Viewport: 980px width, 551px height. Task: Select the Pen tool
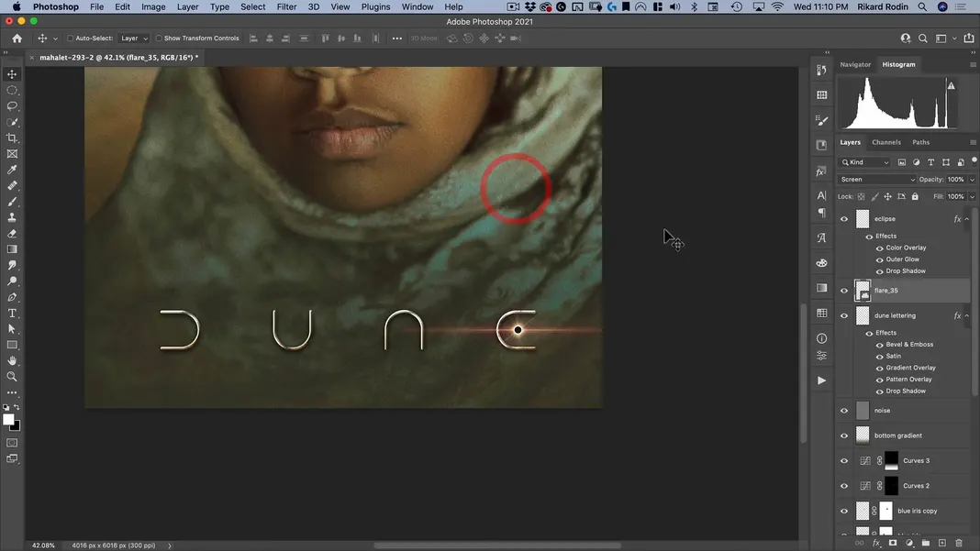coord(12,297)
